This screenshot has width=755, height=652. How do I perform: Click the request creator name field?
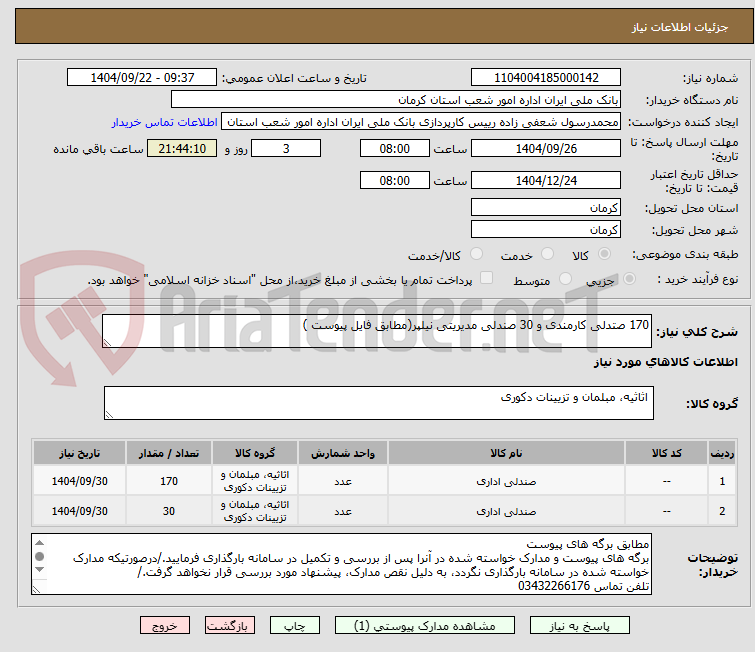(x=421, y=122)
